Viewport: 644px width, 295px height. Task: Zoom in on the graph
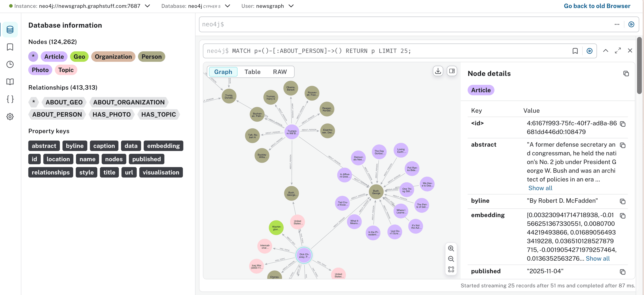click(451, 248)
